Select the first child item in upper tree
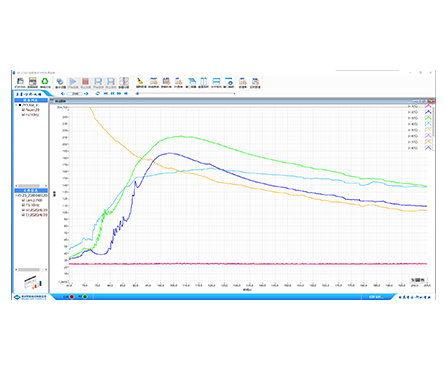 point(31,110)
